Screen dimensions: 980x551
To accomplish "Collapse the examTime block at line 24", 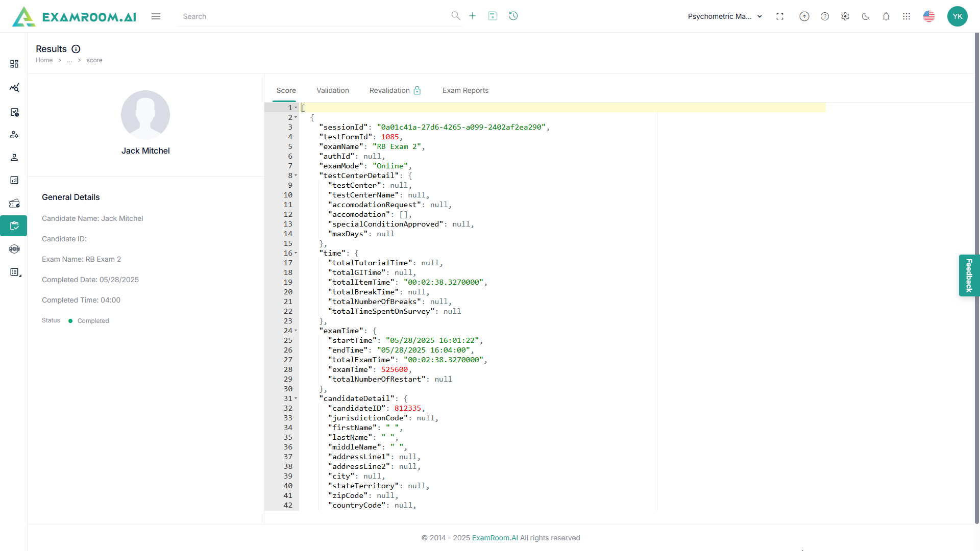I will click(x=296, y=331).
